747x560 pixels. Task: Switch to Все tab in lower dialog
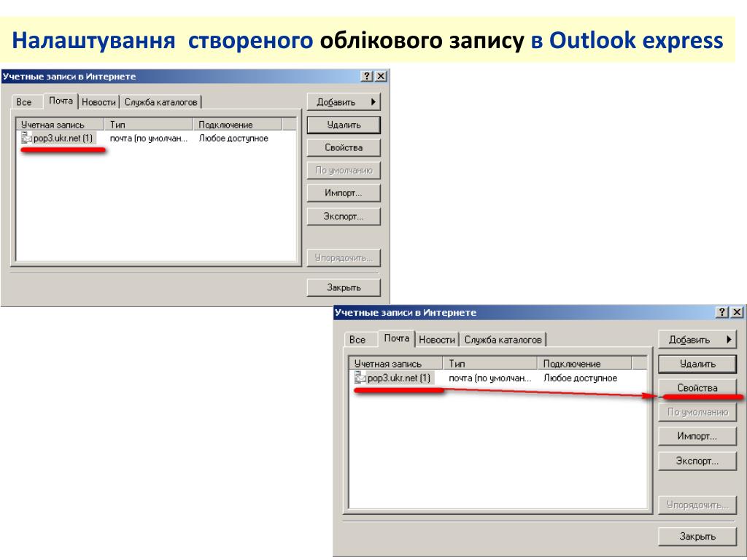(x=357, y=340)
